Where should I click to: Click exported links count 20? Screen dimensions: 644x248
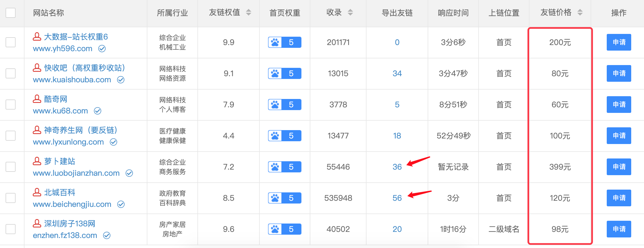tap(397, 229)
